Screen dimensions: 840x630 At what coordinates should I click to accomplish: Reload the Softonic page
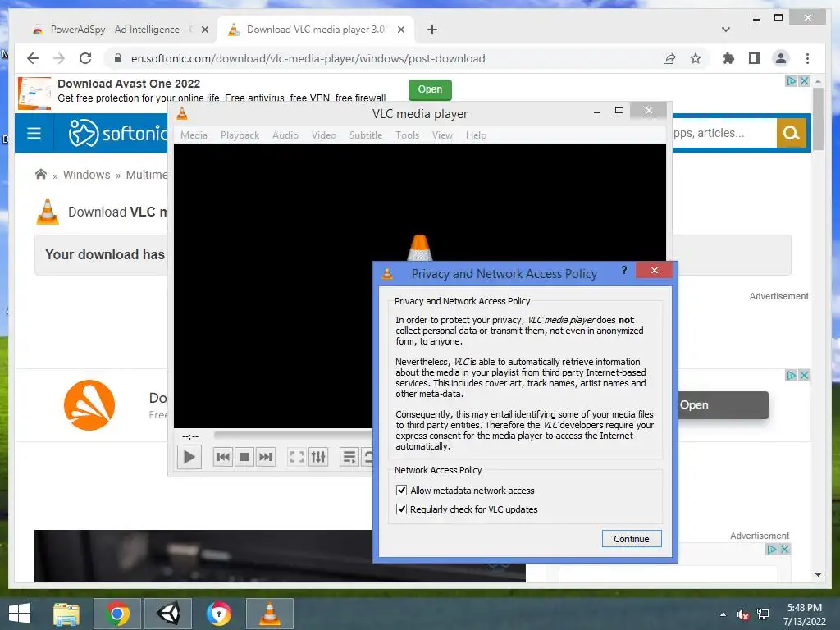(85, 58)
